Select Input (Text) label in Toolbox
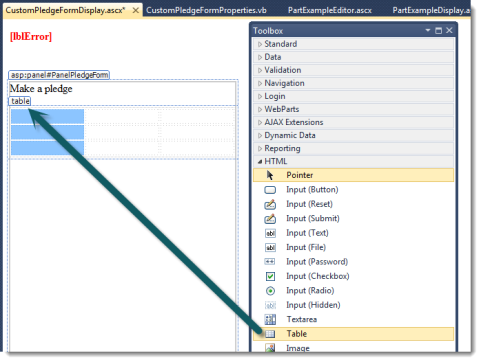The image size is (481, 362). [x=307, y=233]
